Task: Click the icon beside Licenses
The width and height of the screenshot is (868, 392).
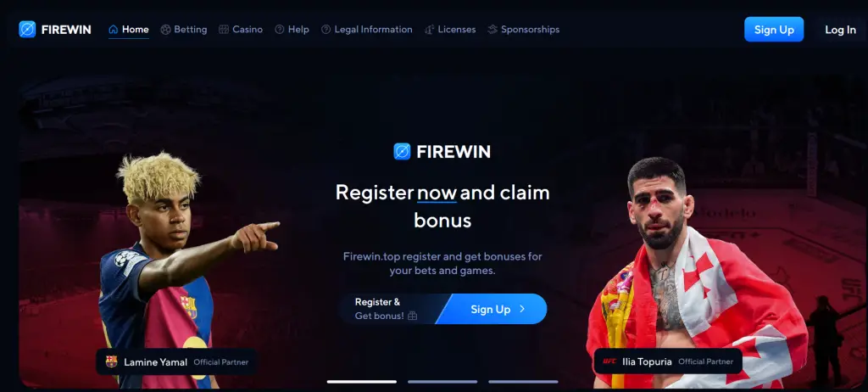Action: coord(430,30)
